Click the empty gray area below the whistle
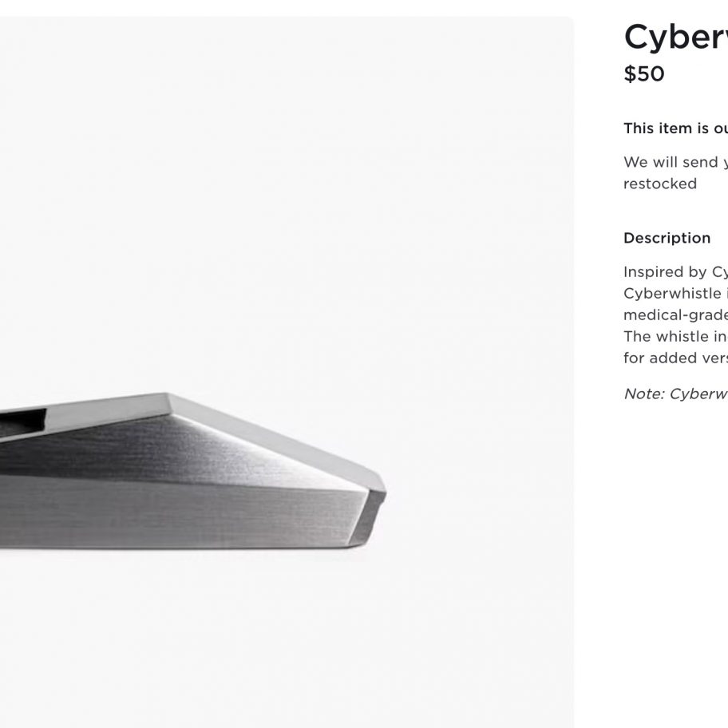 pyautogui.click(x=287, y=641)
